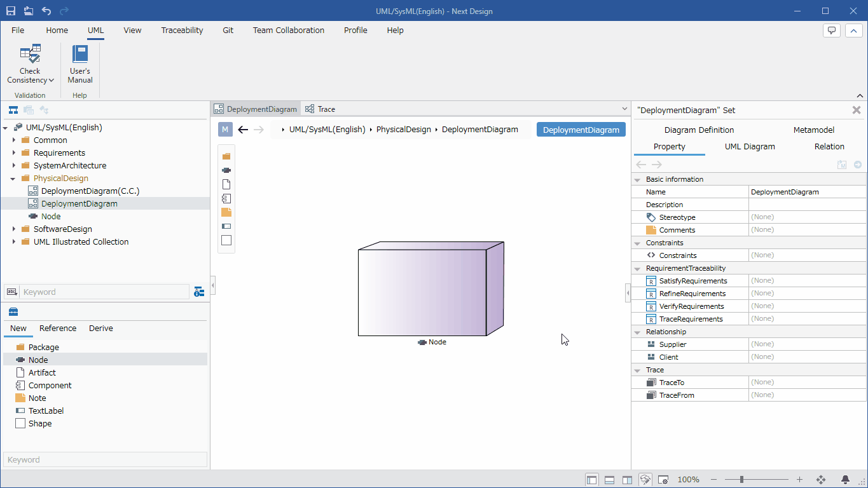Open the File menu
This screenshot has width=868, height=488.
point(18,30)
